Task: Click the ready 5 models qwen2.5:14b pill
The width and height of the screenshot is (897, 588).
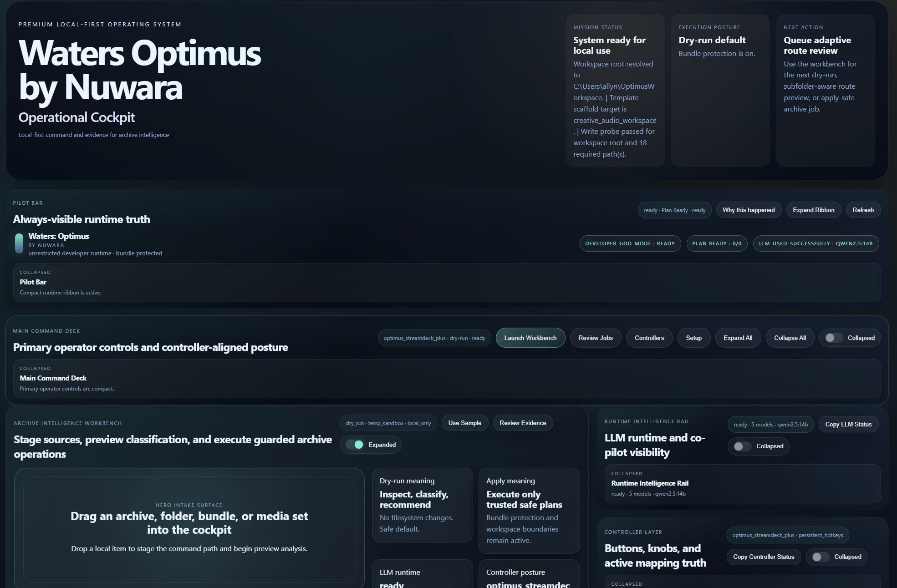Action: pos(770,424)
